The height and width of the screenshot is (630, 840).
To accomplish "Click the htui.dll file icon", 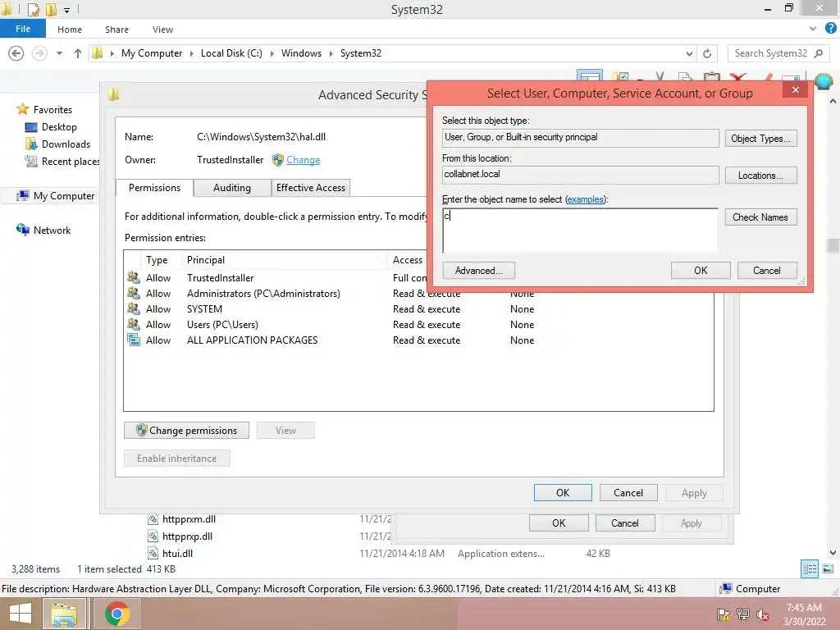I will (x=153, y=554).
